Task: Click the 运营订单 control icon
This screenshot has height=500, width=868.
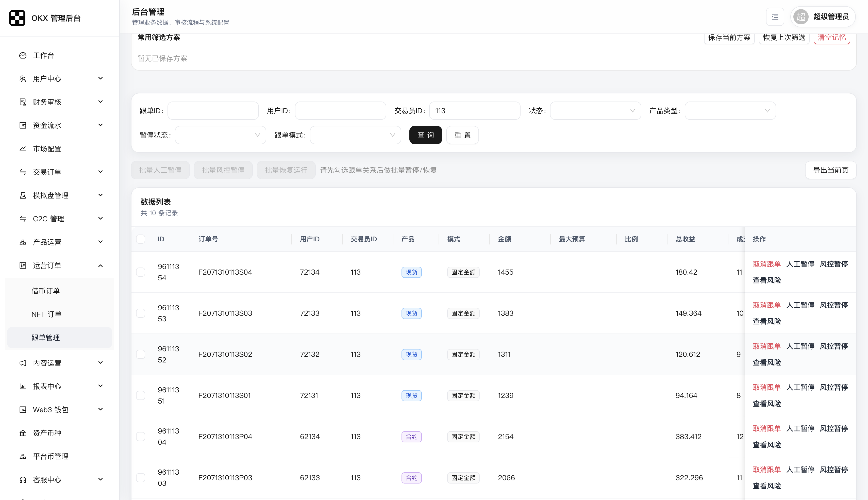Action: [23, 265]
